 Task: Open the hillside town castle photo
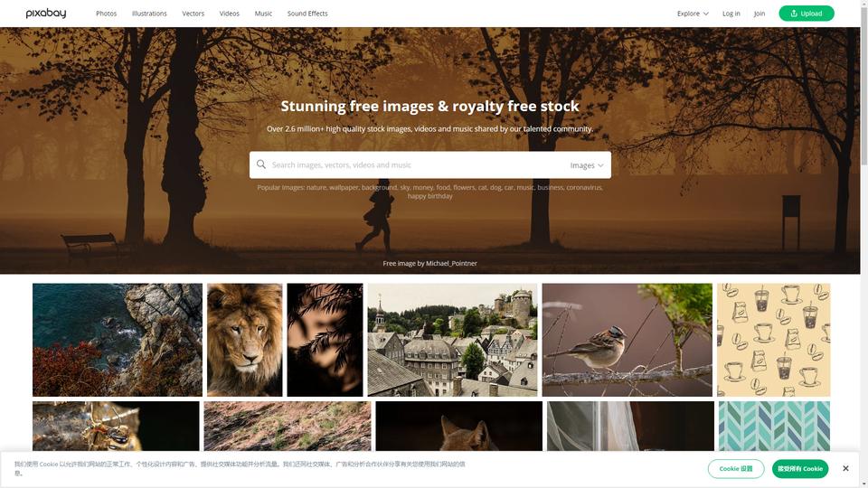[452, 340]
